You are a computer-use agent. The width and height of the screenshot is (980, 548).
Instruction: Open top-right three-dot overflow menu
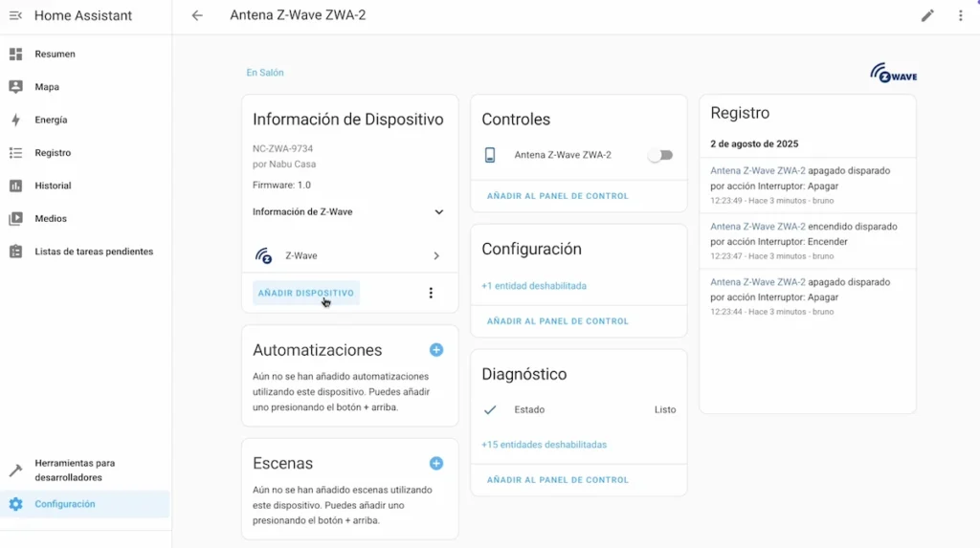pyautogui.click(x=961, y=15)
